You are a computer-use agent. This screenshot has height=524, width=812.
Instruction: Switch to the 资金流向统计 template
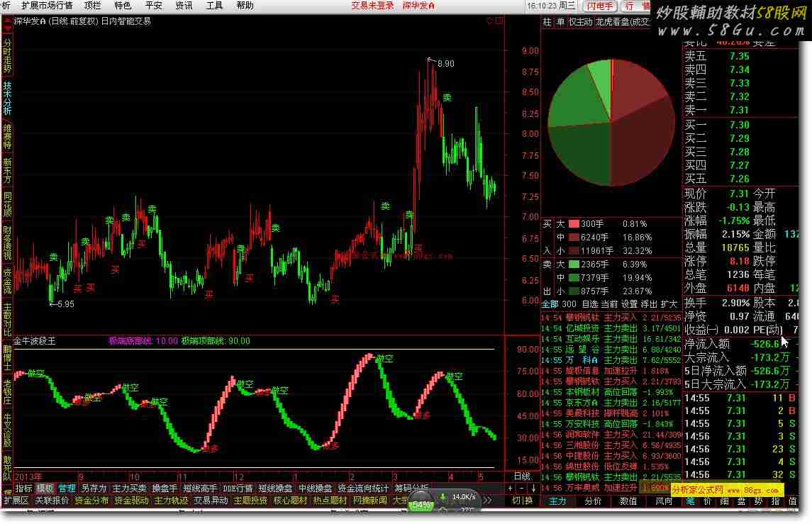[x=363, y=489]
